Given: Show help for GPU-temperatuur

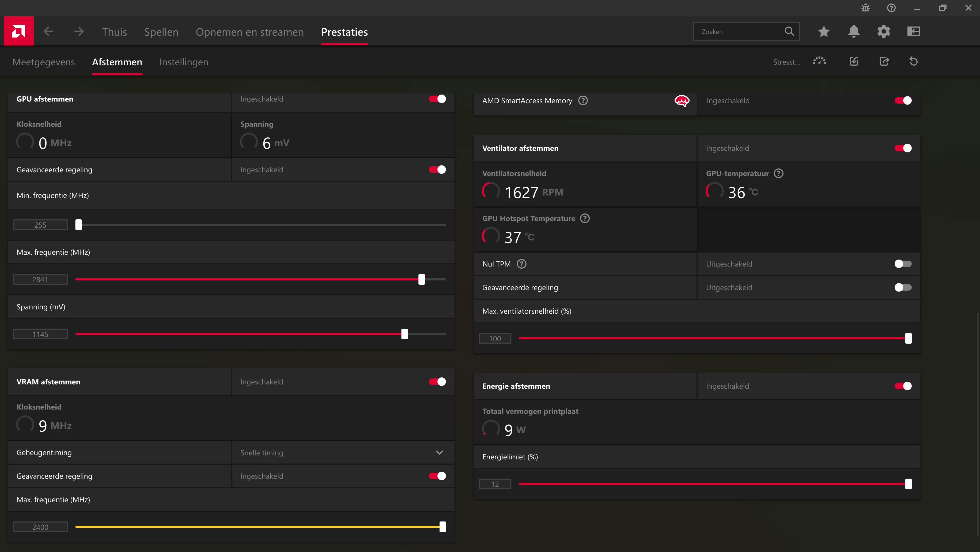Looking at the screenshot, I should (x=779, y=174).
